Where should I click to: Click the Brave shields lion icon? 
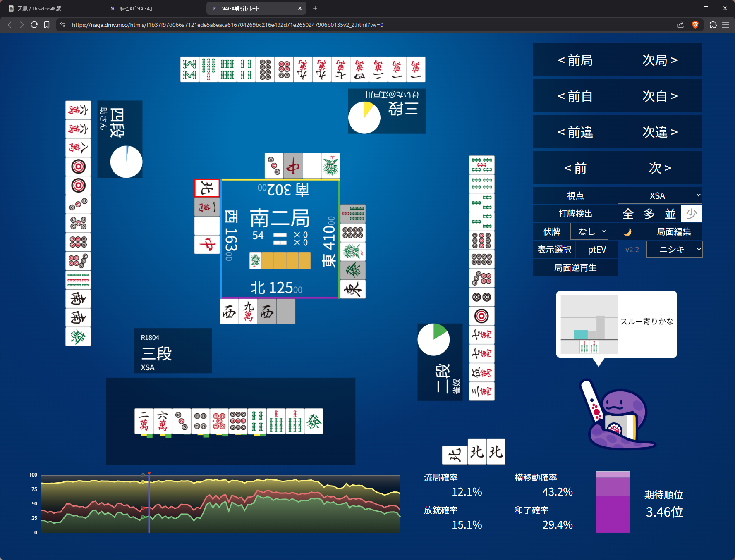(x=695, y=25)
